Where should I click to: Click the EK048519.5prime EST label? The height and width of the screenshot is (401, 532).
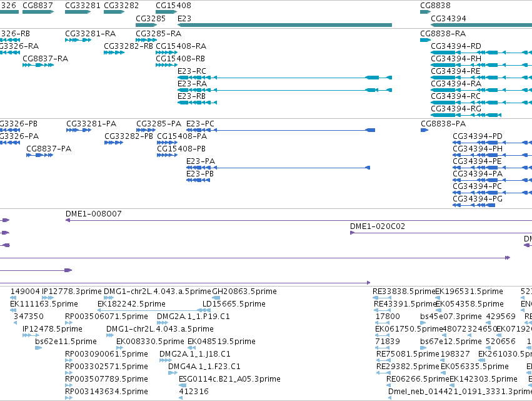tap(221, 342)
